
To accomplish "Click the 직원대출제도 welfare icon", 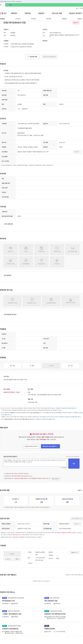I will point(26,260).
